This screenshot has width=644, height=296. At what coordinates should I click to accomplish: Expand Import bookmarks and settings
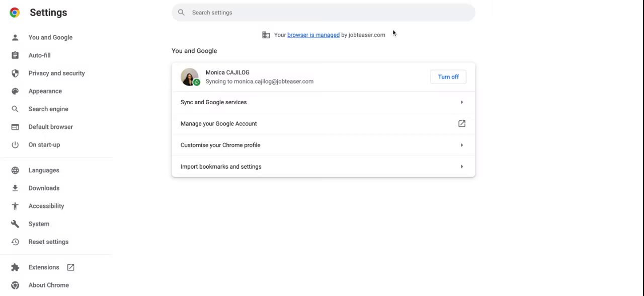point(323,167)
